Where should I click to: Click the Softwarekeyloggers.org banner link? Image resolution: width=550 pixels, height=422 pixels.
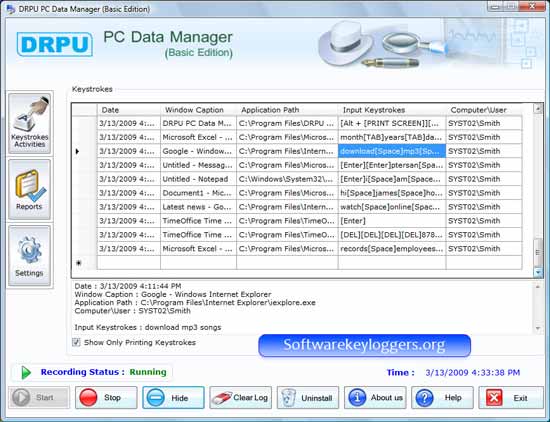(364, 345)
